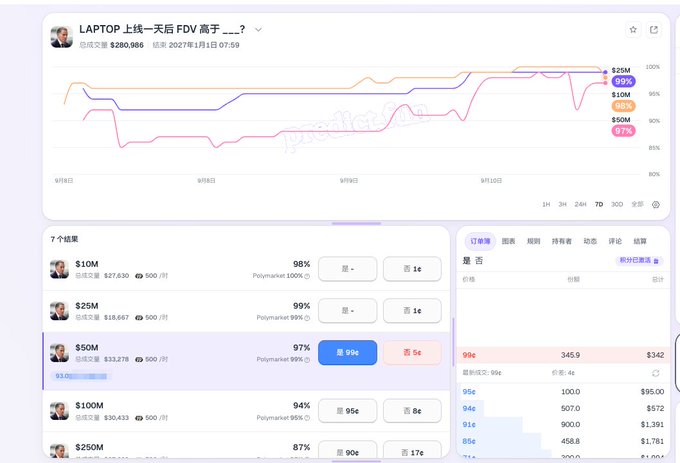This screenshot has height=463, width=680.
Task: Click 否 1¢ button for $25M outcome
Action: [x=412, y=310]
